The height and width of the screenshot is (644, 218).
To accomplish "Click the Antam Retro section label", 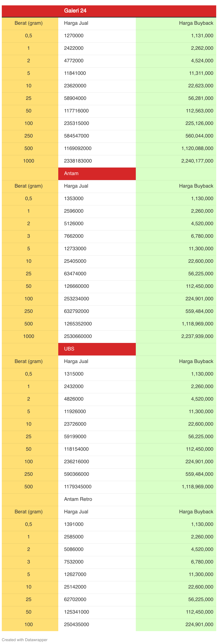I will (x=78, y=499).
